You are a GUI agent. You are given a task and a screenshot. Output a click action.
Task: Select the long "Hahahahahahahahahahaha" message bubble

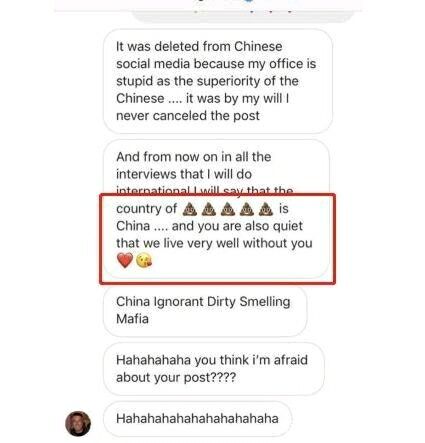point(198,419)
